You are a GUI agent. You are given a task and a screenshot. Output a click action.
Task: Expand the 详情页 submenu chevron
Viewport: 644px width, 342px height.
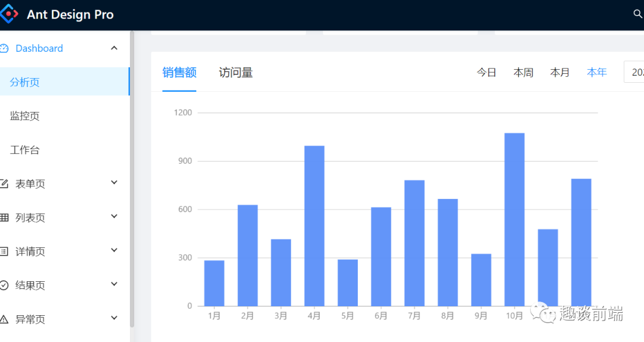tap(114, 250)
